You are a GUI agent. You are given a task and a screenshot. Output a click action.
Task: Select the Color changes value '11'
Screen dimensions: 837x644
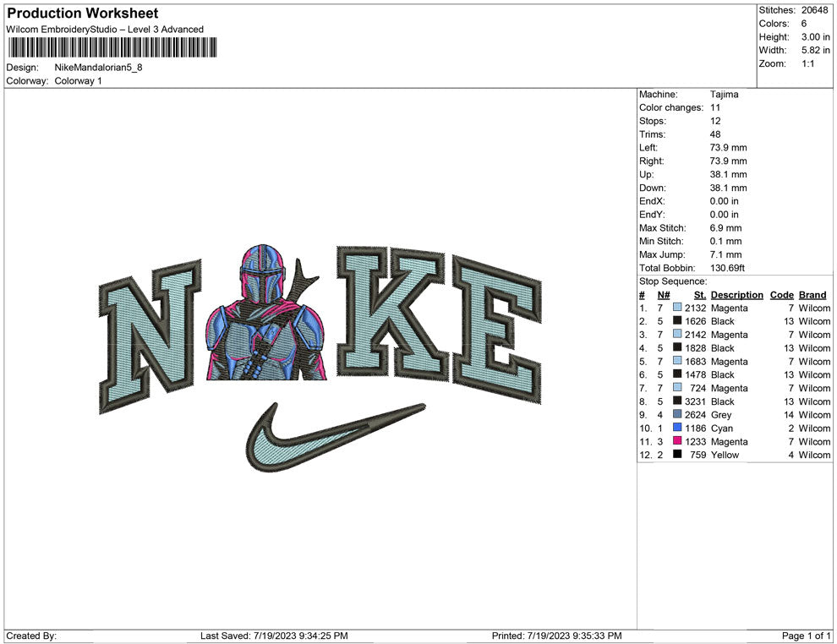pyautogui.click(x=714, y=108)
